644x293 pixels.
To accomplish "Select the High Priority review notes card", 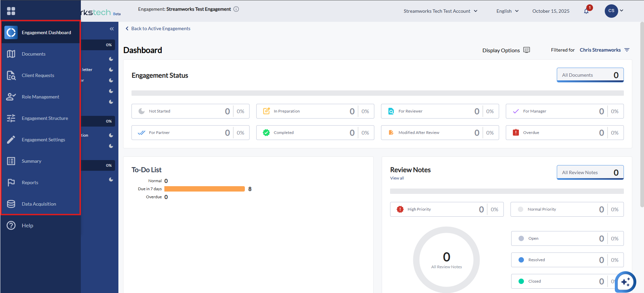I will point(446,209).
